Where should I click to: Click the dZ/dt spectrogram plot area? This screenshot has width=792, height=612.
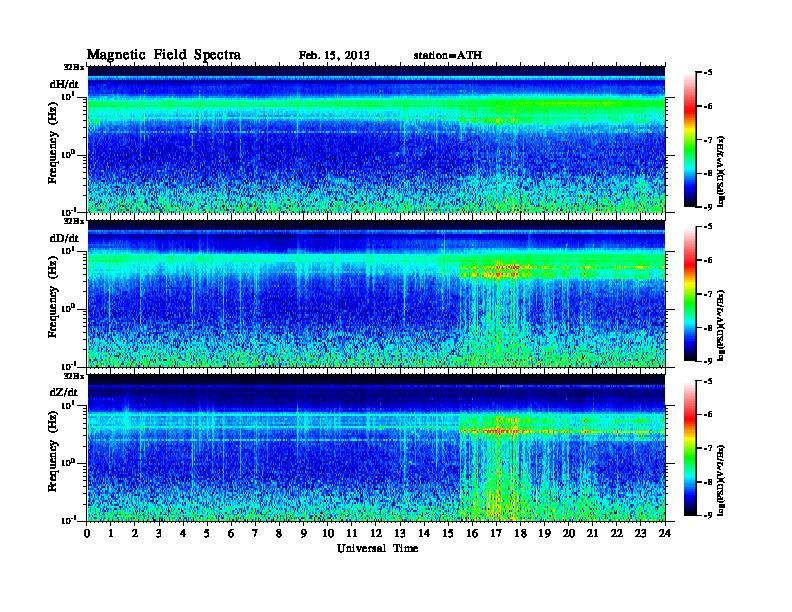point(376,447)
